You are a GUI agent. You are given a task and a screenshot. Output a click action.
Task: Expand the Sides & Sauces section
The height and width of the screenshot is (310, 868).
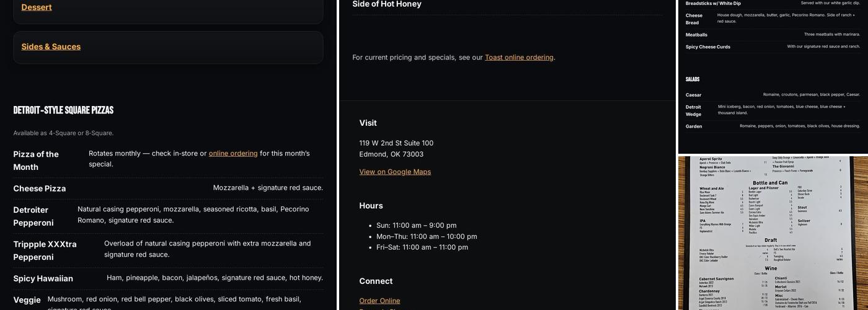point(51,46)
